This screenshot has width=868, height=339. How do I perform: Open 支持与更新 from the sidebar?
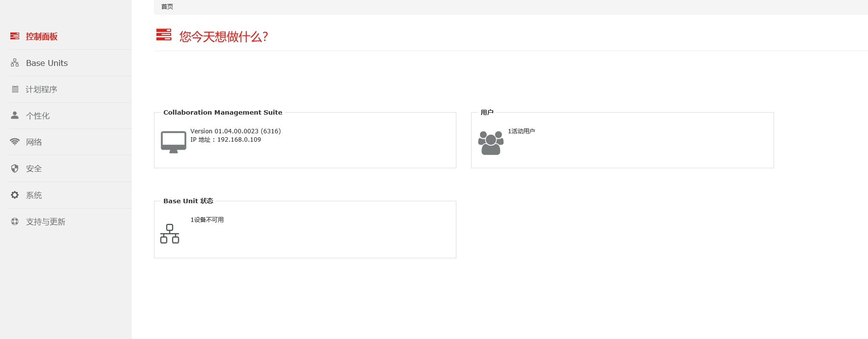[x=46, y=222]
